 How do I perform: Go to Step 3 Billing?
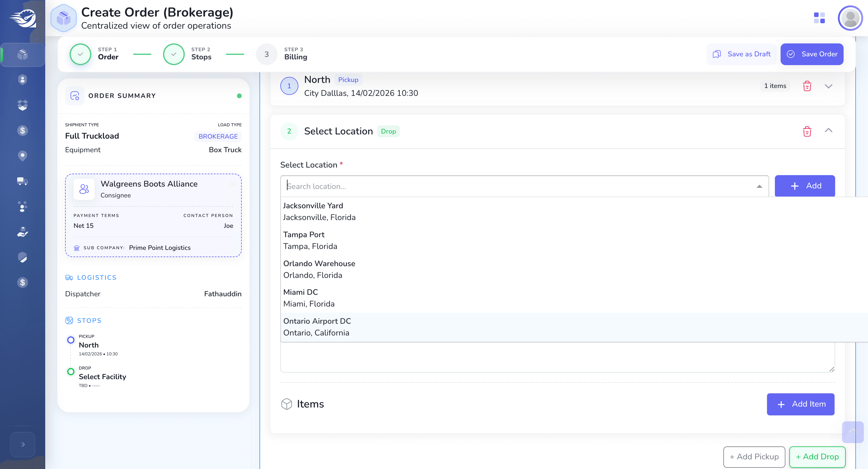pyautogui.click(x=282, y=54)
